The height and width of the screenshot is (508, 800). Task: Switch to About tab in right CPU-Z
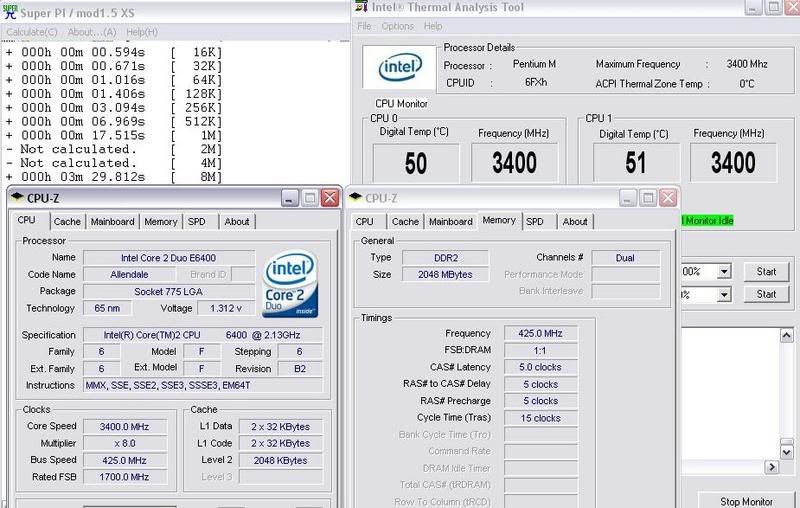click(x=575, y=221)
